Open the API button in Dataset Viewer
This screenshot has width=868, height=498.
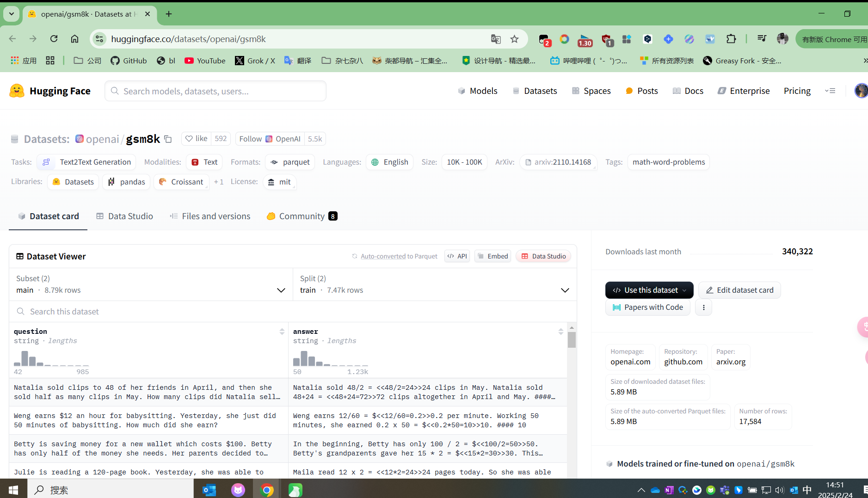[x=457, y=256]
